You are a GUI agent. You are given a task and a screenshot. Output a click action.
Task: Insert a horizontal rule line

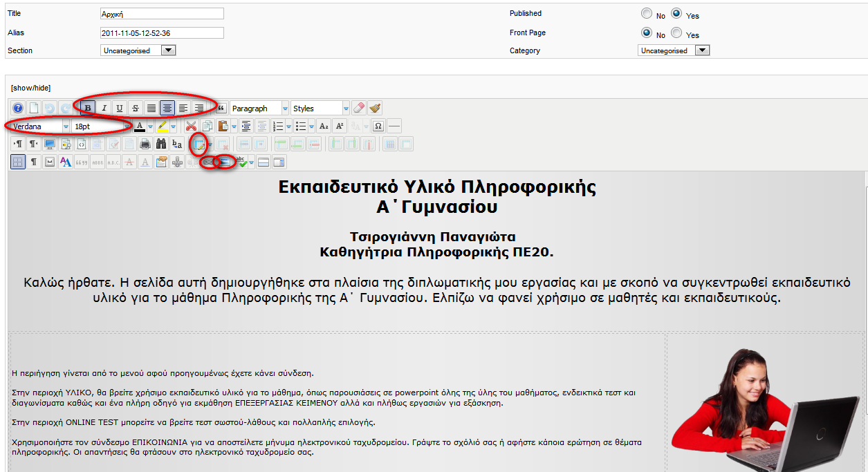click(394, 126)
